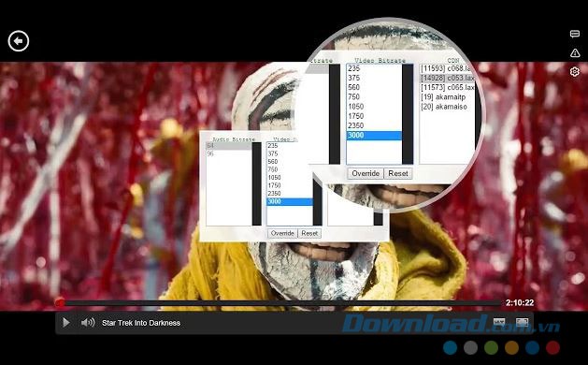
Task: Open the warning triangle report icon
Action: pyautogui.click(x=575, y=53)
